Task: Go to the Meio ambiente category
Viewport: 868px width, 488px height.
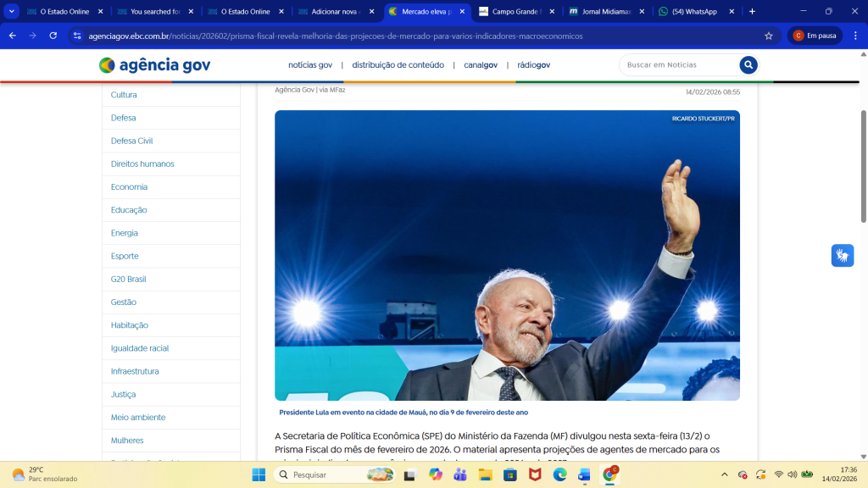Action: point(138,418)
